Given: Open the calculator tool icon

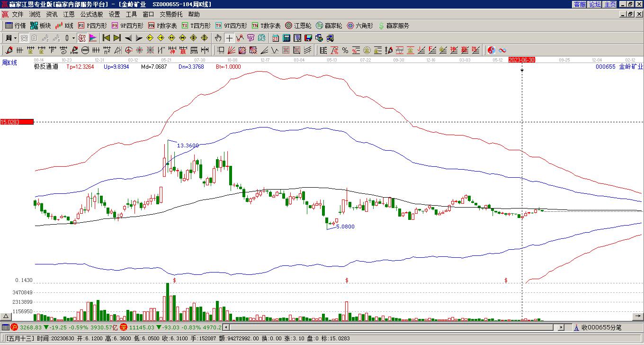Looking at the screenshot, I should click(x=286, y=38).
